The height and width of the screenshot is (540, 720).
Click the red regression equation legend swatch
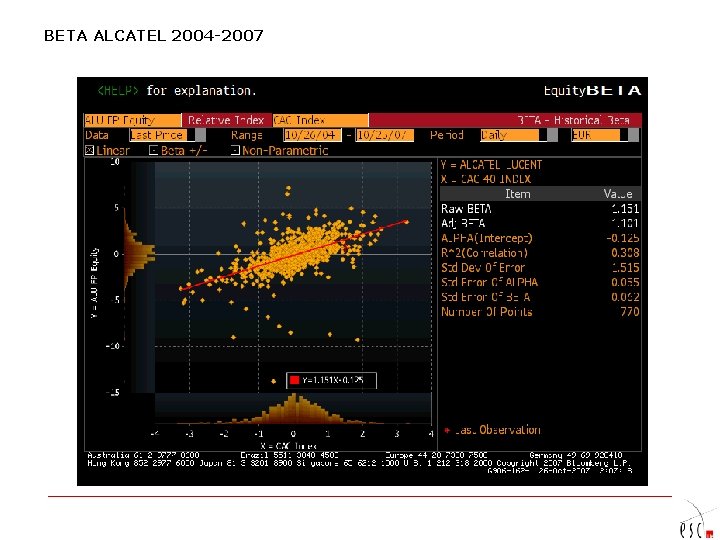[294, 380]
